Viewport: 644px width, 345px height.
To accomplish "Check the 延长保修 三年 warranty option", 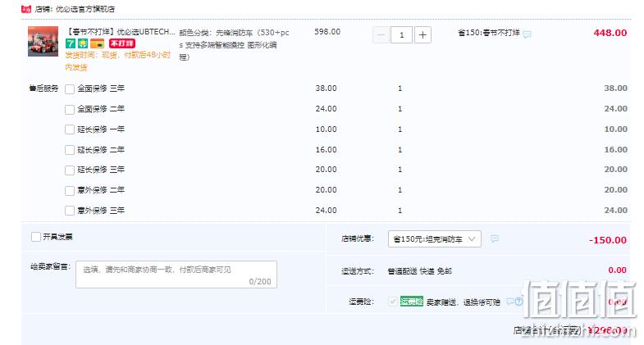I will click(70, 170).
